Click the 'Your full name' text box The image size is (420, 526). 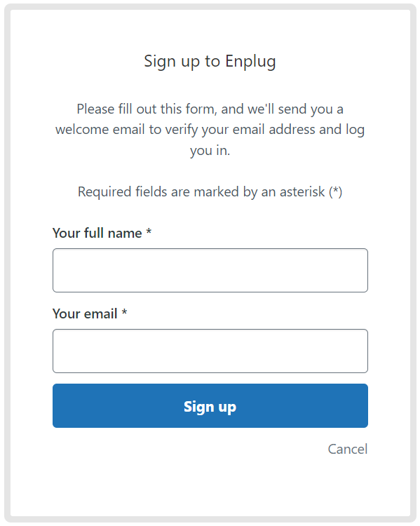click(210, 271)
